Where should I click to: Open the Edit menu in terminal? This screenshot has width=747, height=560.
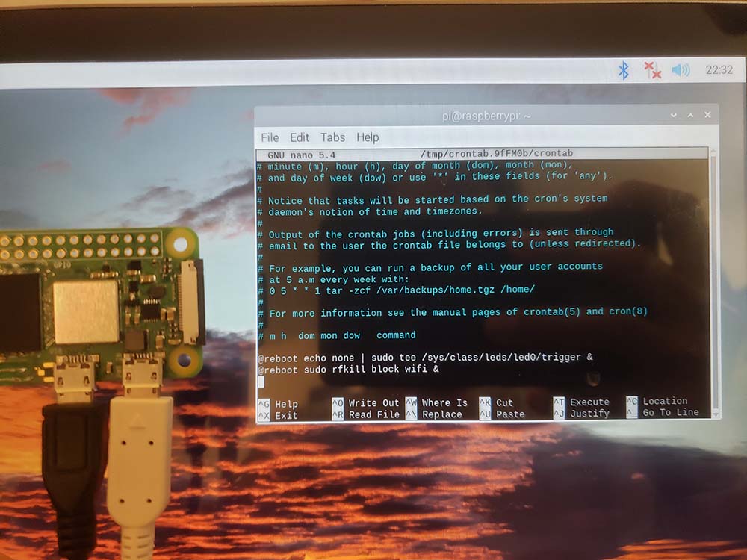click(x=300, y=137)
